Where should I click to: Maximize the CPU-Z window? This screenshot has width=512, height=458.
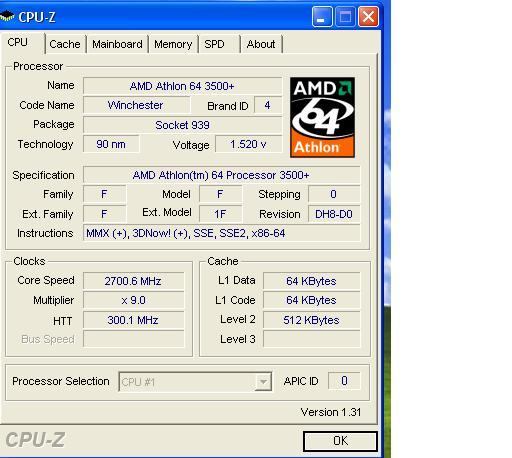tap(345, 16)
